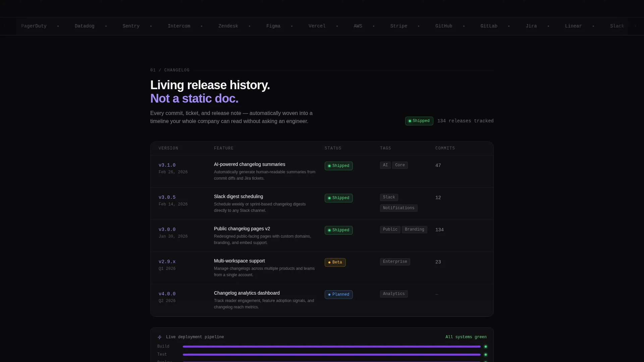Click Sentry in the integrations ticker
The height and width of the screenshot is (362, 644).
131,26
